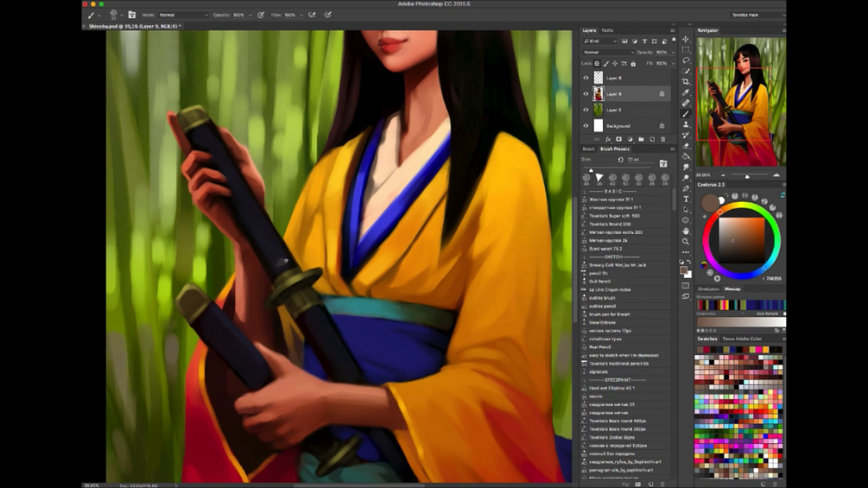Create new adjustment layer icon
Screen dimensions: 868x488
pyautogui.click(x=630, y=139)
